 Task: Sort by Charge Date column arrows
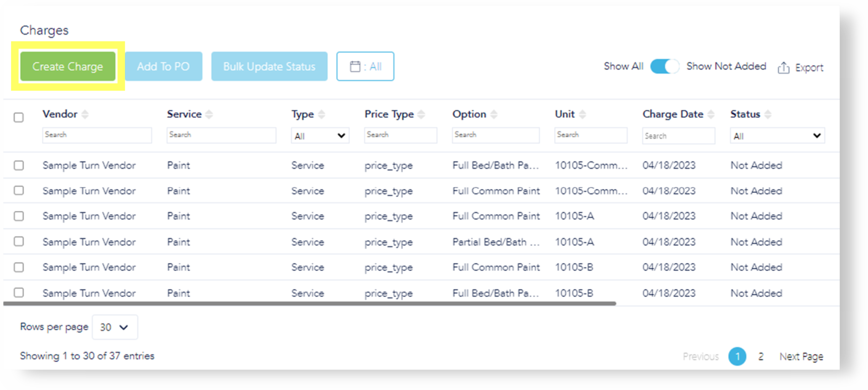click(711, 114)
